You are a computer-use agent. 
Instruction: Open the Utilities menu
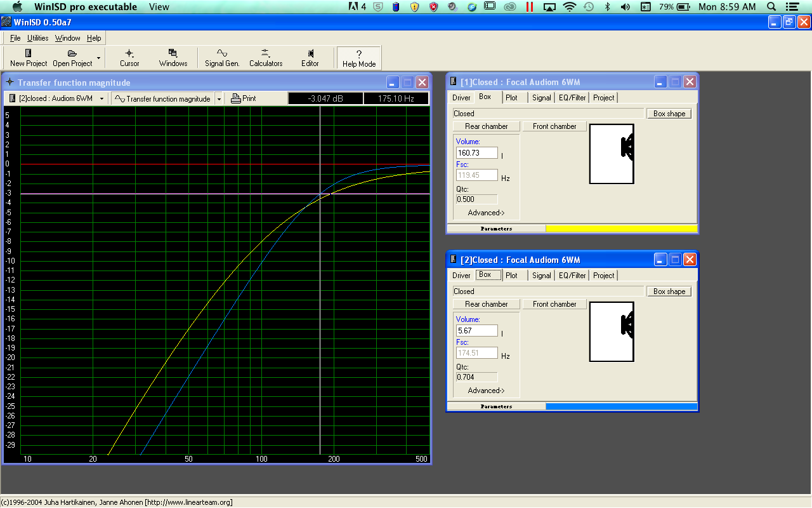point(38,38)
